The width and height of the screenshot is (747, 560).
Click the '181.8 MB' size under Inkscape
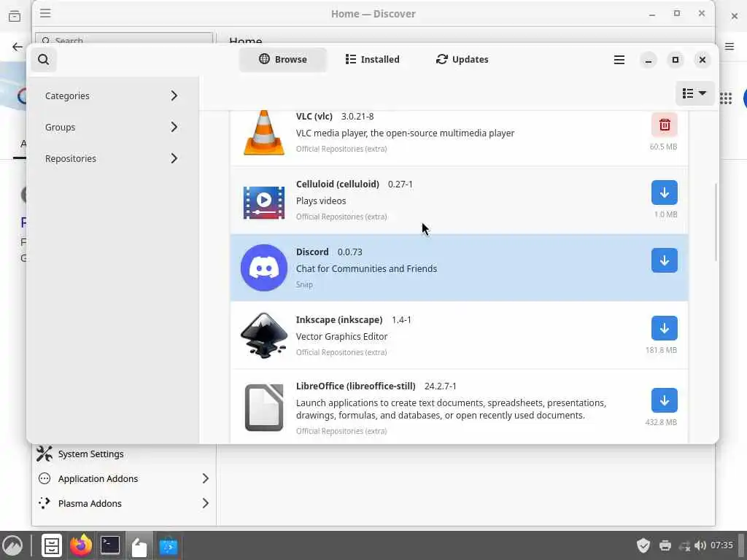(x=661, y=350)
